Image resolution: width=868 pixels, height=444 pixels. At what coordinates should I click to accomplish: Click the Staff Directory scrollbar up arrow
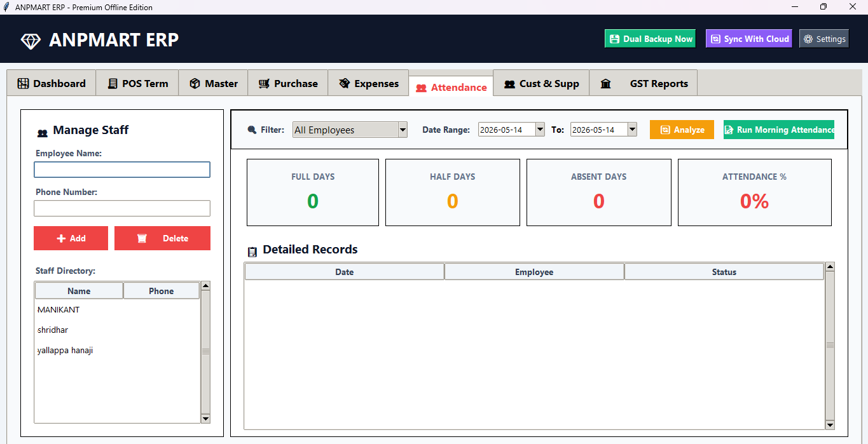205,286
